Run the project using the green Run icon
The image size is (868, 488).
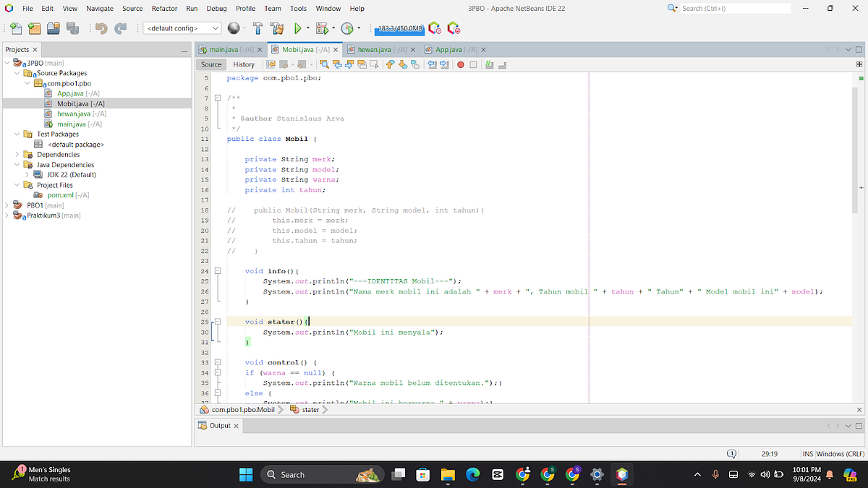click(298, 30)
